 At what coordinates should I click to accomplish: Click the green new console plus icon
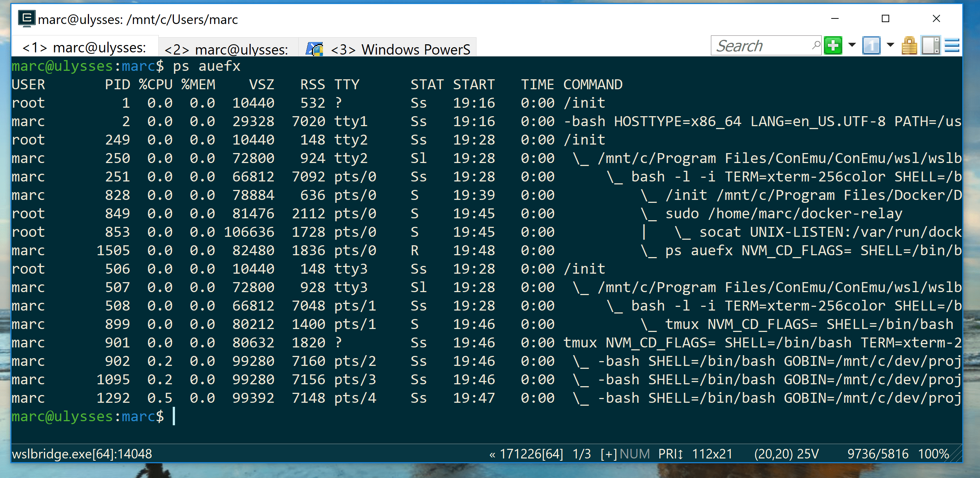(x=833, y=46)
